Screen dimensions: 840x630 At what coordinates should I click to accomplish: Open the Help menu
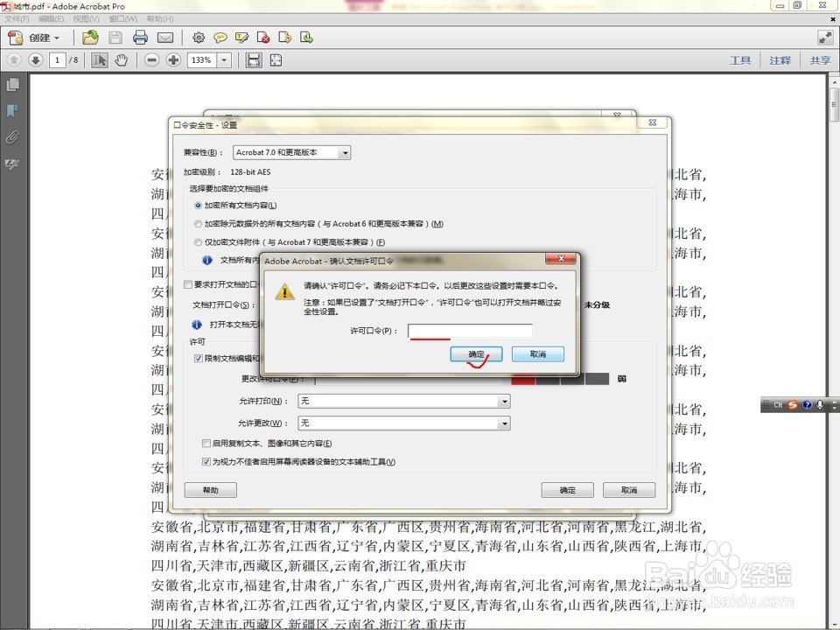point(159,18)
